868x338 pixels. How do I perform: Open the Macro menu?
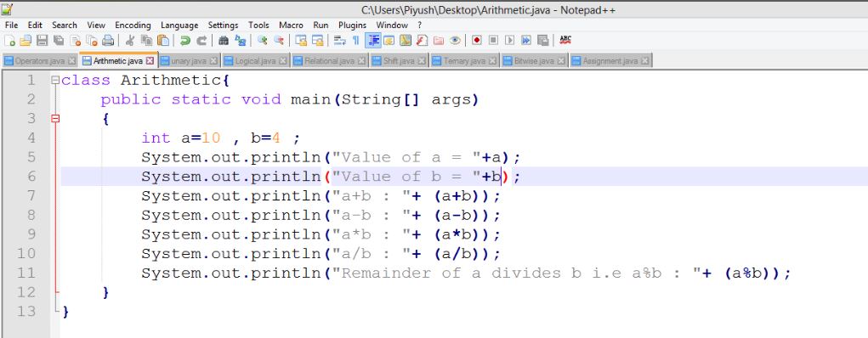[292, 25]
